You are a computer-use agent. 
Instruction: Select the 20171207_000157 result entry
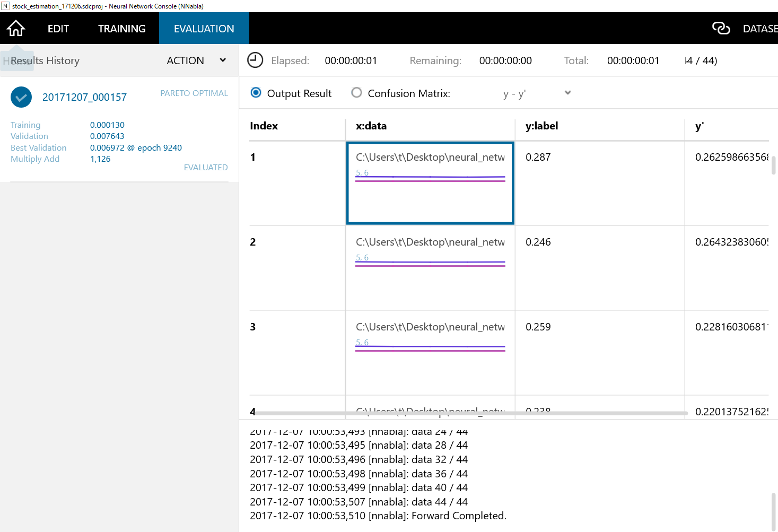point(84,97)
